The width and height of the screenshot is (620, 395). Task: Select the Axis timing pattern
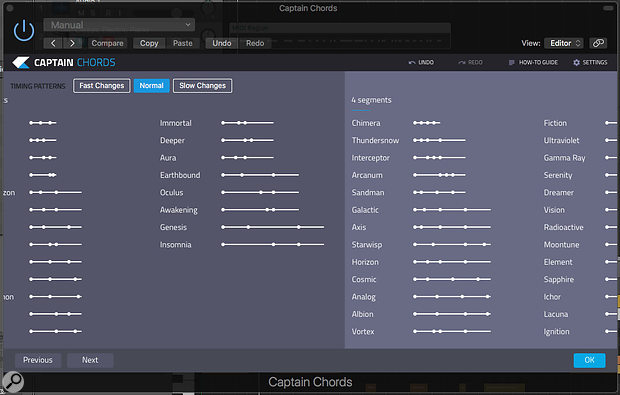(359, 227)
